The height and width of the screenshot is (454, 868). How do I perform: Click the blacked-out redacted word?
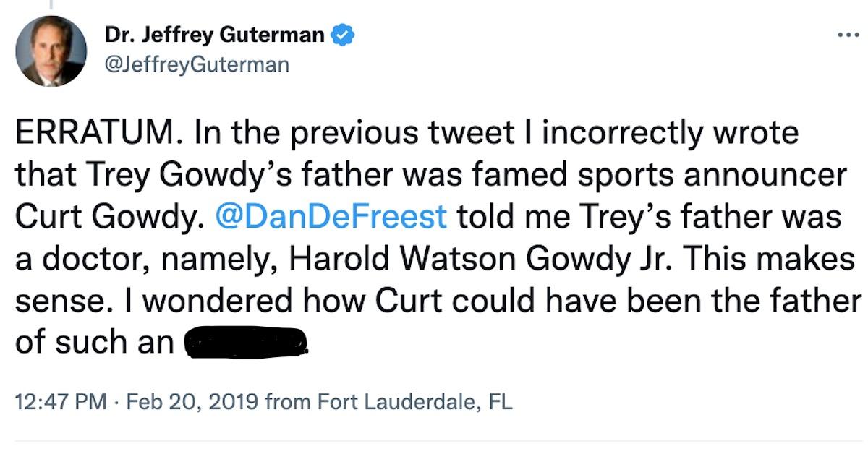[247, 341]
